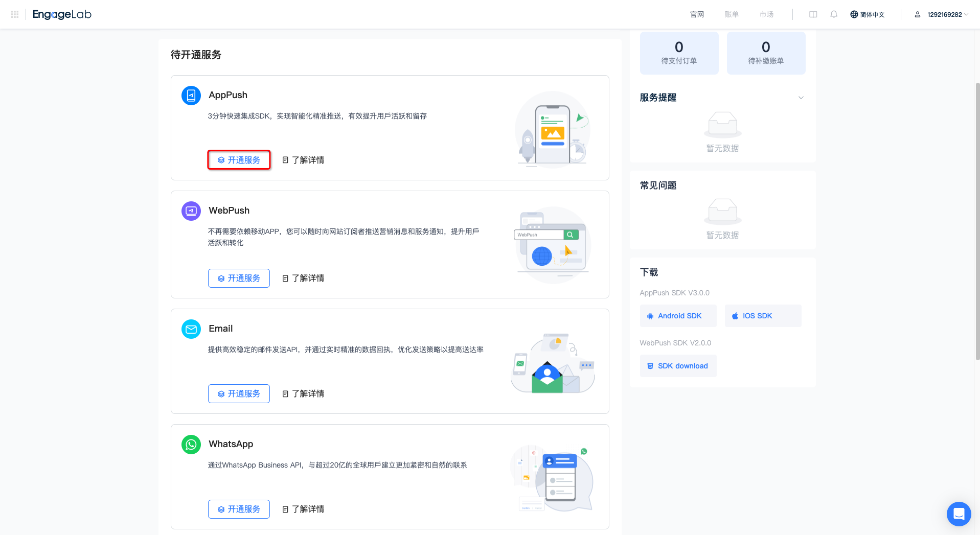980x535 pixels.
Task: Open 账单 in top navigation
Action: [732, 14]
